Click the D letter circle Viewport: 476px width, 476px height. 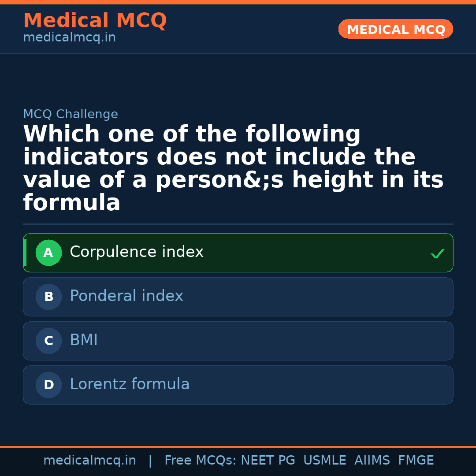tap(48, 385)
